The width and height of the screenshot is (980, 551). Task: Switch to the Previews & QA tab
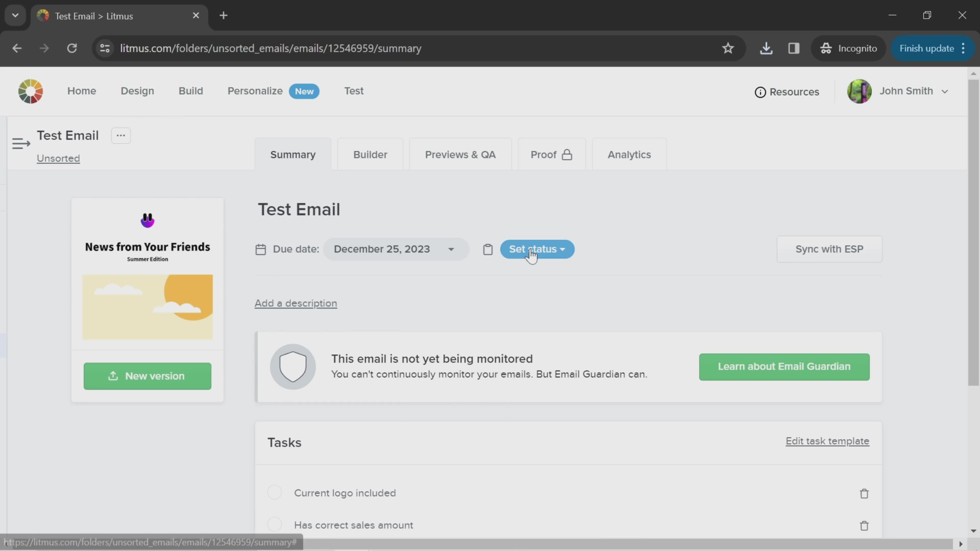[x=460, y=154]
